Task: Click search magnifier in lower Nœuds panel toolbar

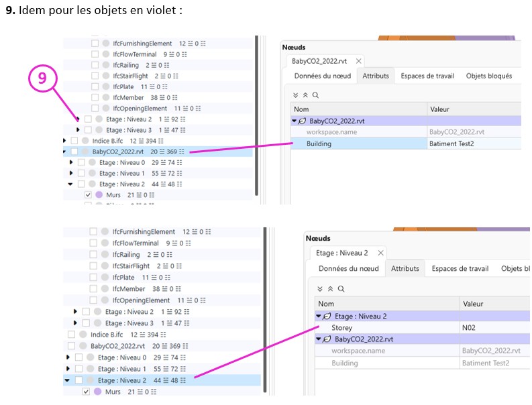Action: pyautogui.click(x=341, y=288)
